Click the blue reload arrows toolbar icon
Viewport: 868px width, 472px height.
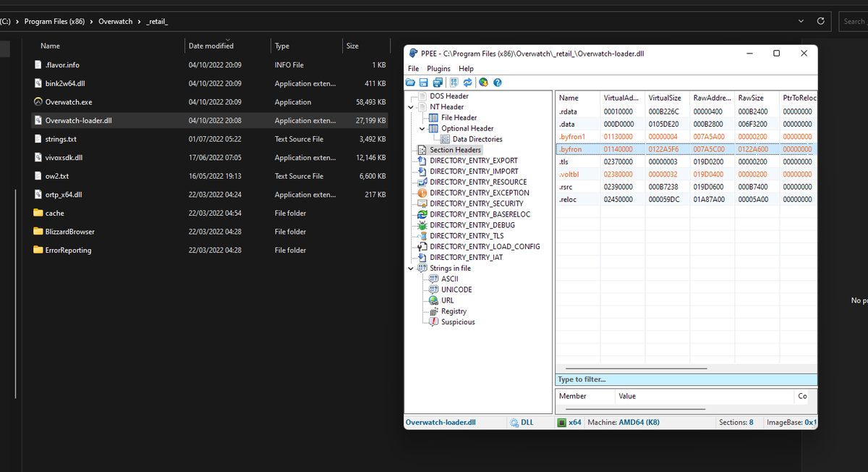tap(467, 83)
